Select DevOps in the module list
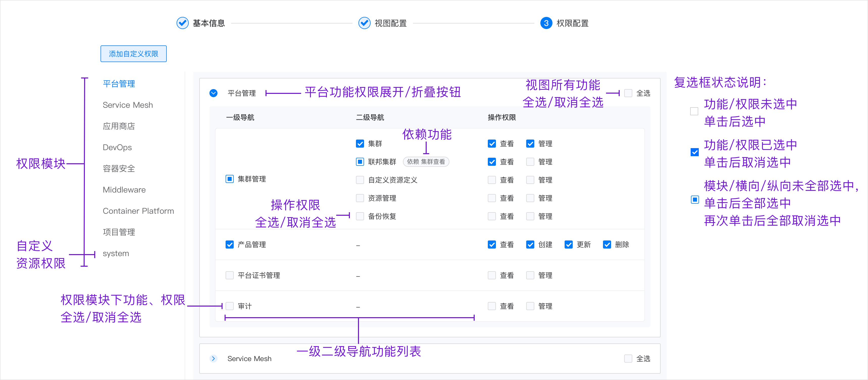The height and width of the screenshot is (380, 868). (117, 147)
